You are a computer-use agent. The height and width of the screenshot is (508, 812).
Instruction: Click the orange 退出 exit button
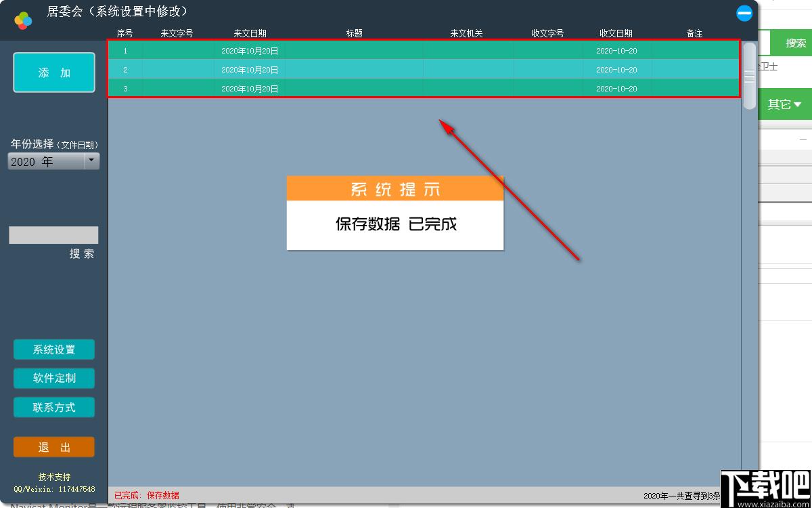point(54,447)
